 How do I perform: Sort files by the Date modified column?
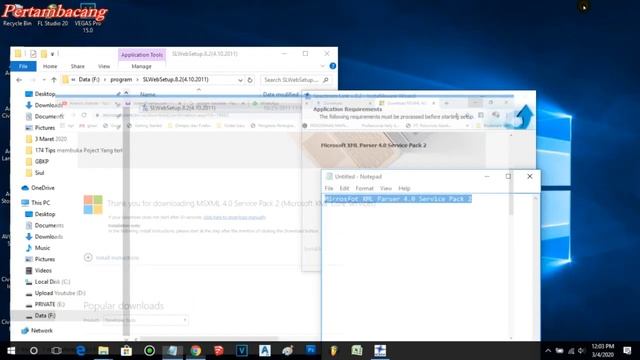tap(281, 94)
